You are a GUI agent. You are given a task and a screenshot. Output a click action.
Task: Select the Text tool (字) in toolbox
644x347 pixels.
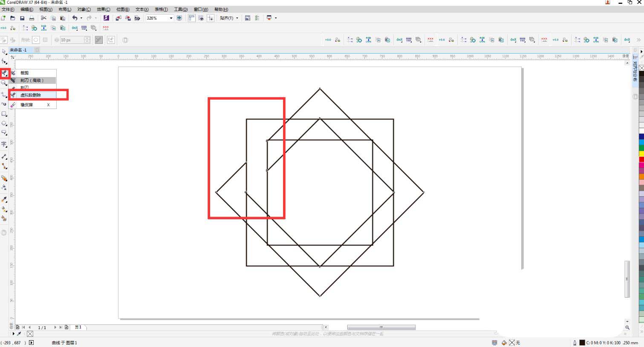click(4, 144)
